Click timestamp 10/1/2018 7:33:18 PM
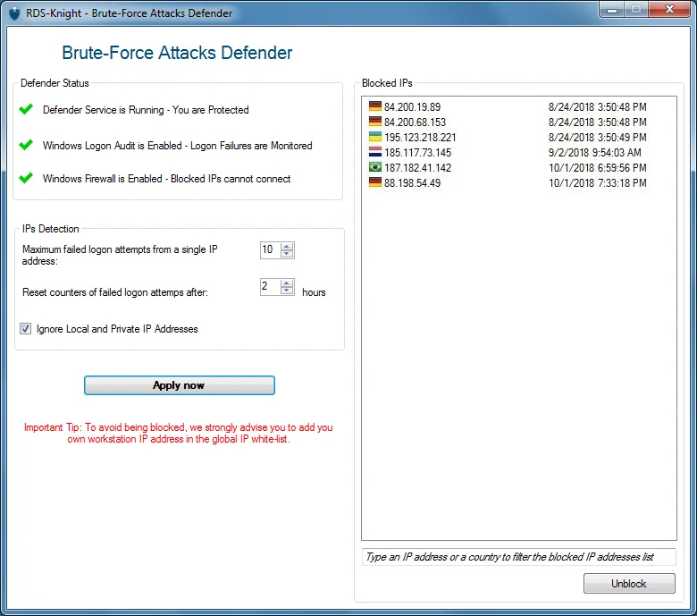This screenshot has width=697, height=616. (x=598, y=182)
